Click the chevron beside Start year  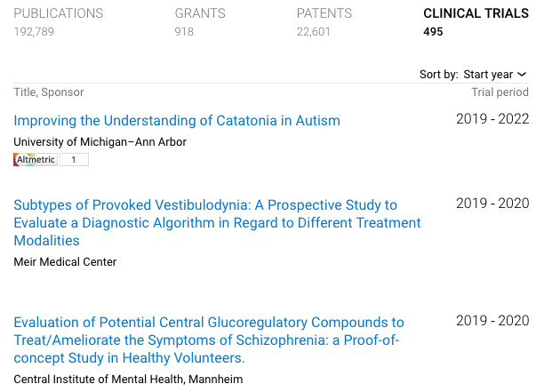tap(522, 75)
